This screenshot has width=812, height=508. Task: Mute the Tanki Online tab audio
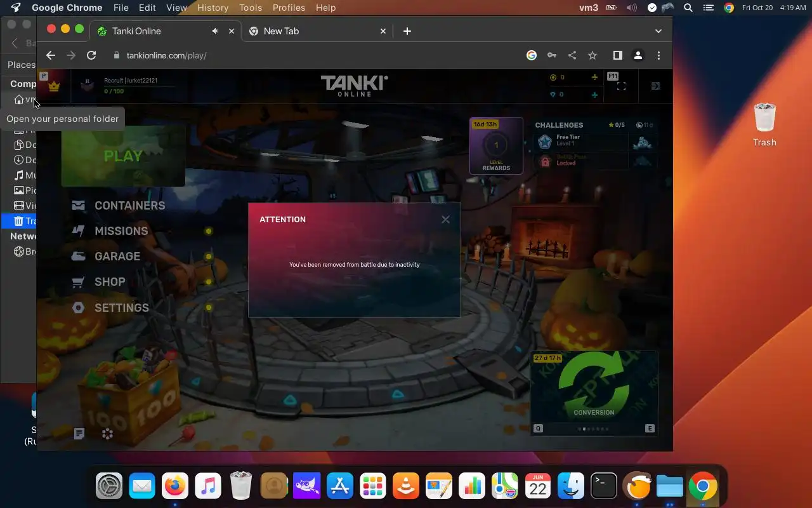click(216, 31)
